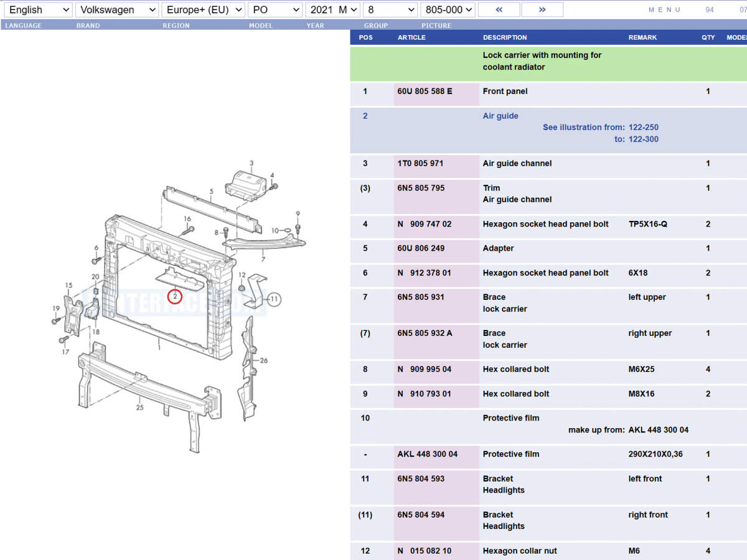
Task: Select article number N 912 378 01
Action: [x=425, y=273]
